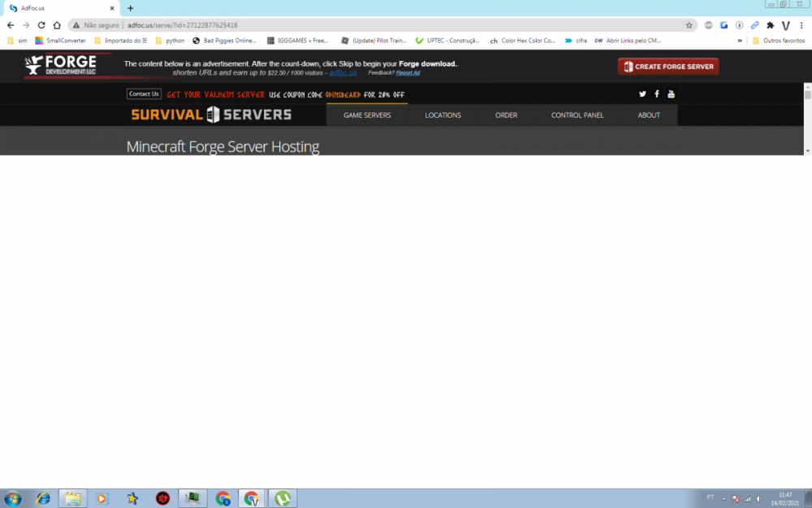Click the Create Forge Server button

point(668,67)
